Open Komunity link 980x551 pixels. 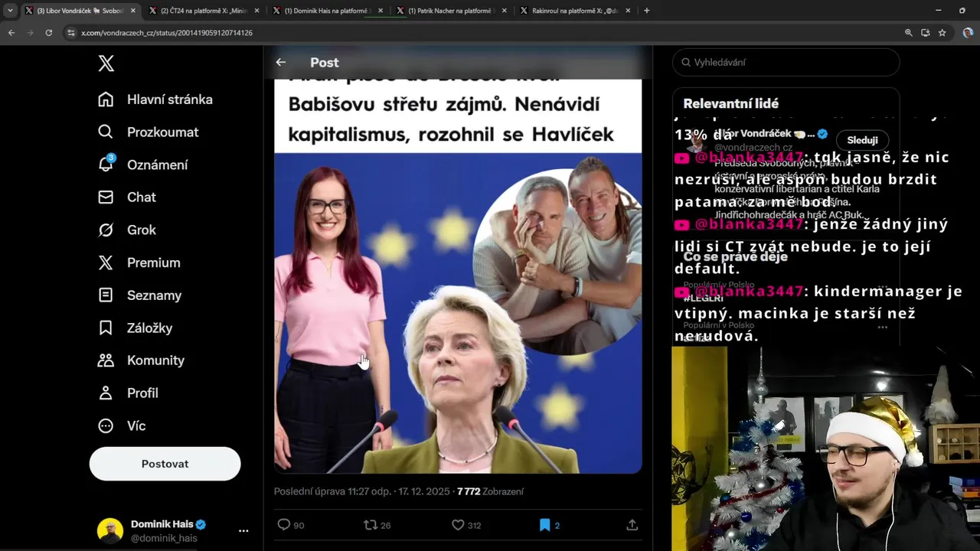pyautogui.click(x=155, y=360)
